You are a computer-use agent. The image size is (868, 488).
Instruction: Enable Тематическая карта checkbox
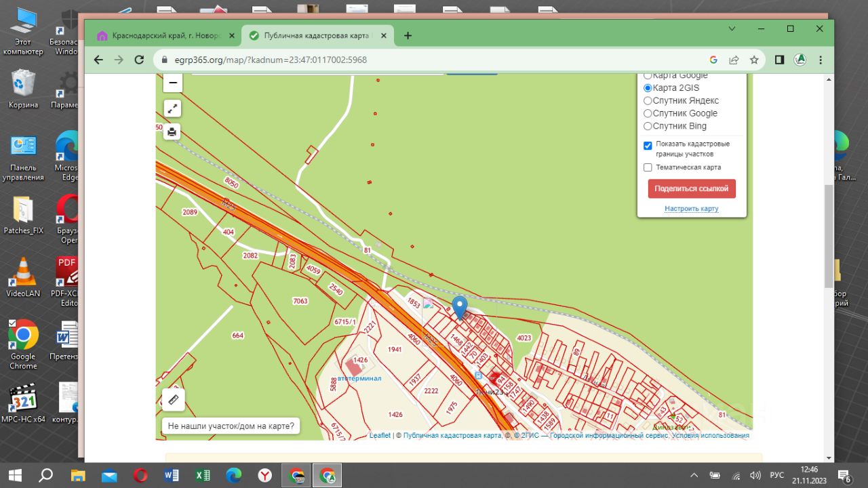[648, 167]
